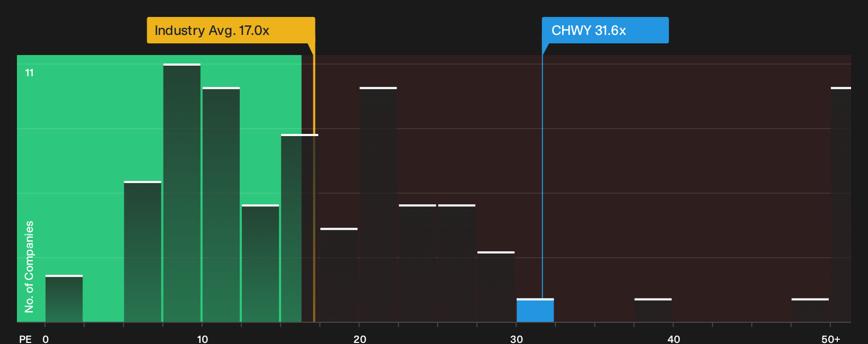The width and height of the screenshot is (868, 344).
Task: Click the histogram bar at PE 0
Action: [x=64, y=298]
